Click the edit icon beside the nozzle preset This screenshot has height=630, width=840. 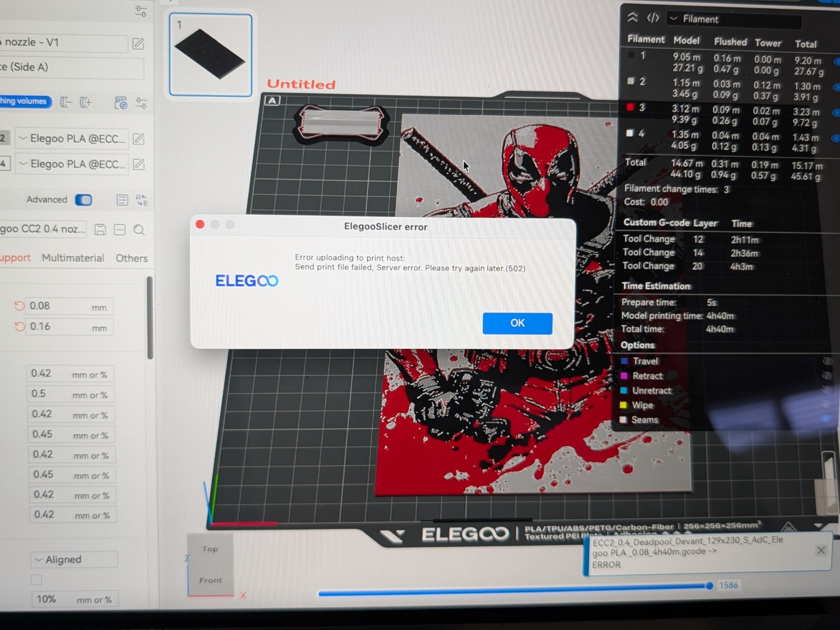click(x=138, y=44)
